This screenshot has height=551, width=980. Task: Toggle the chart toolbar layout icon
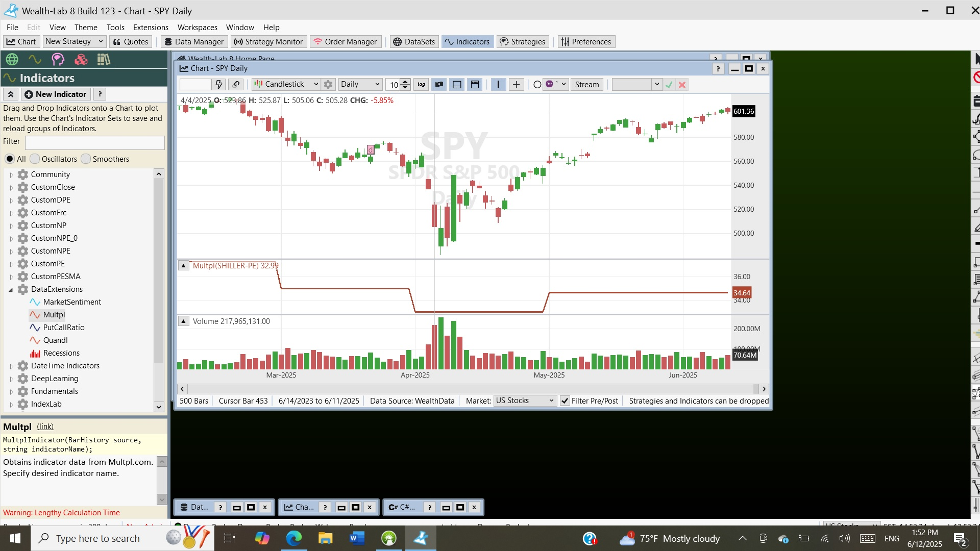[475, 85]
